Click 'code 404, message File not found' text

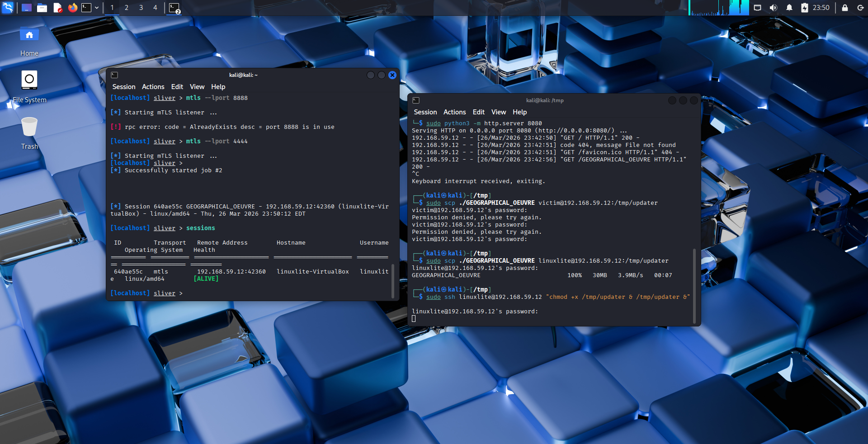(x=618, y=145)
